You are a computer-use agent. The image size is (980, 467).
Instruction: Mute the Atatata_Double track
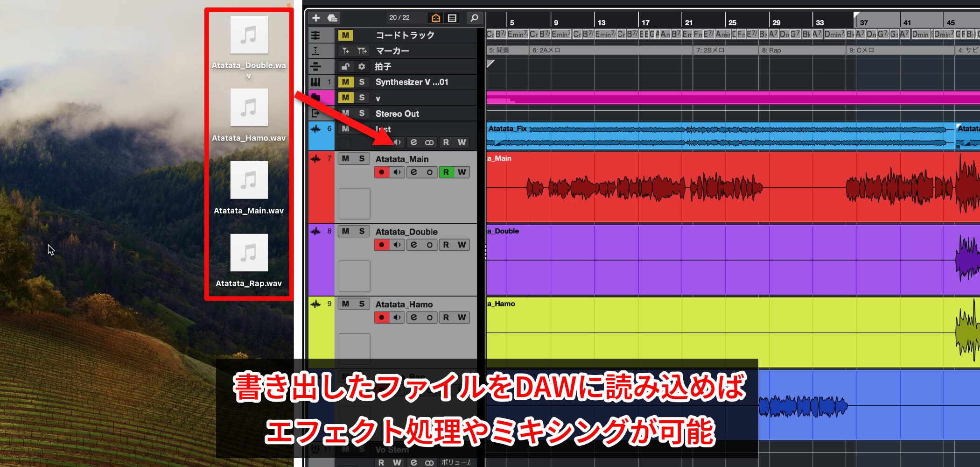(x=345, y=231)
